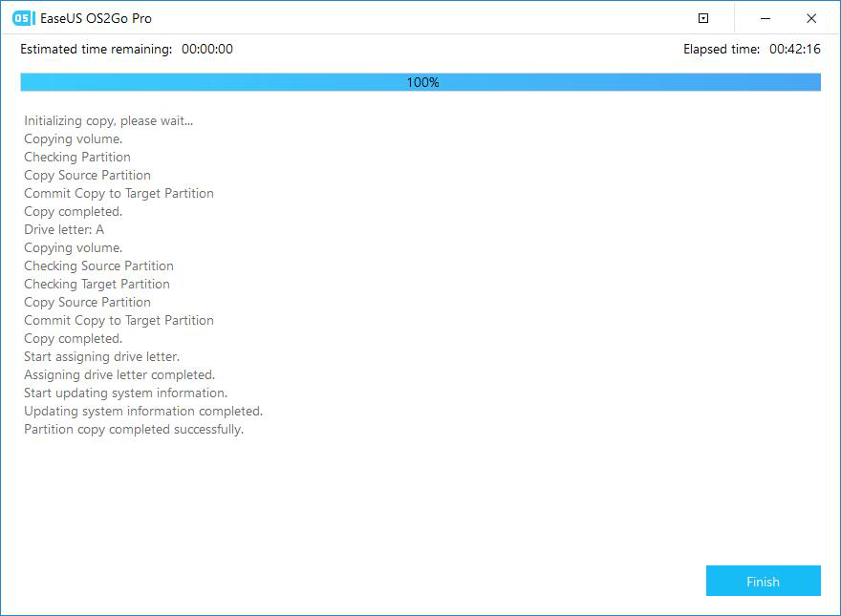Viewport: 841px width, 616px height.
Task: Click 'Updating system information completed.' log line
Action: pos(143,412)
